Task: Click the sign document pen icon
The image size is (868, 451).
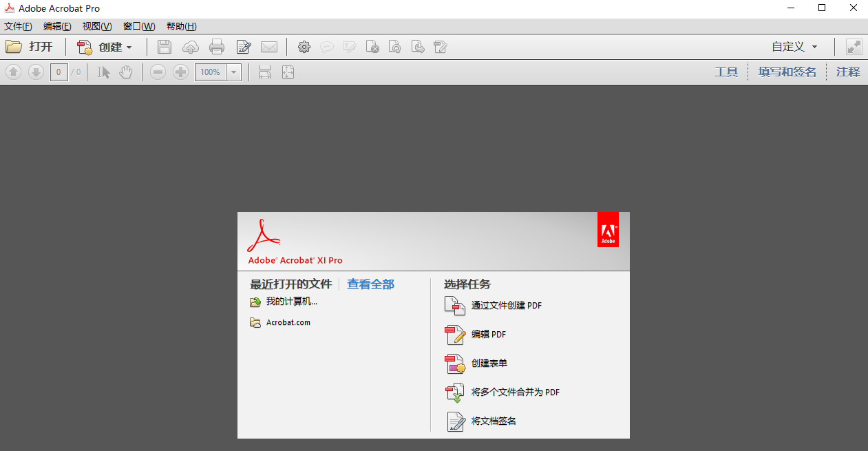Action: pos(243,47)
